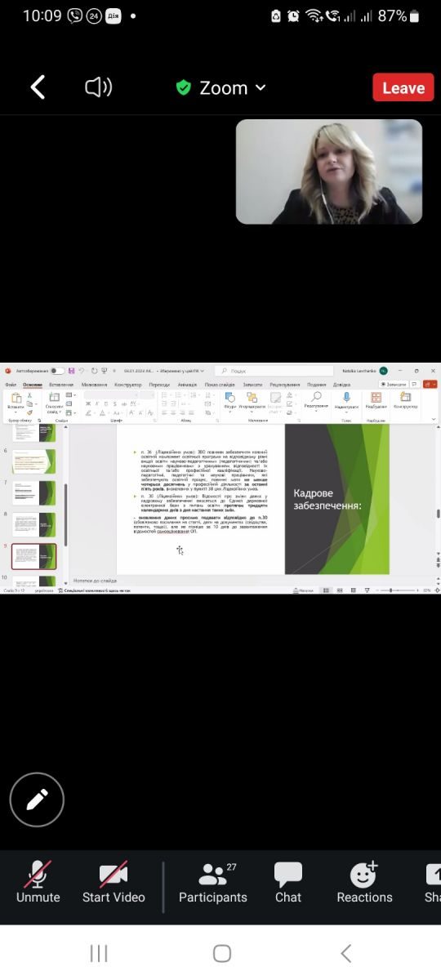Screen dimensions: 441x980
Task: Unmute the microphone
Action: point(38,883)
